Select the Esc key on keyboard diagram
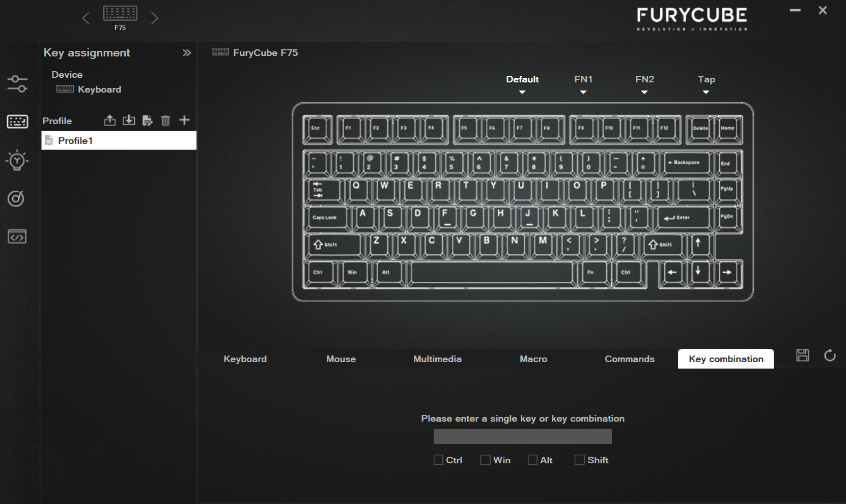This screenshot has width=846, height=504. (317, 129)
